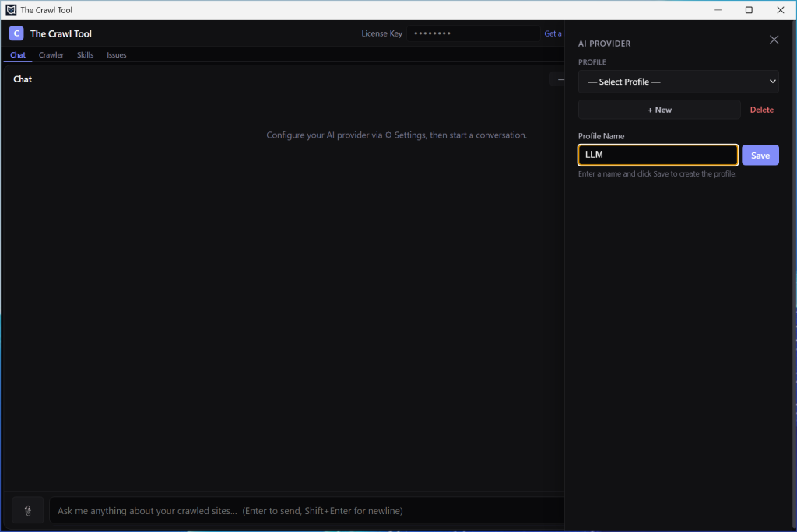Go to the Skills tab
This screenshot has width=797, height=532.
click(x=86, y=55)
